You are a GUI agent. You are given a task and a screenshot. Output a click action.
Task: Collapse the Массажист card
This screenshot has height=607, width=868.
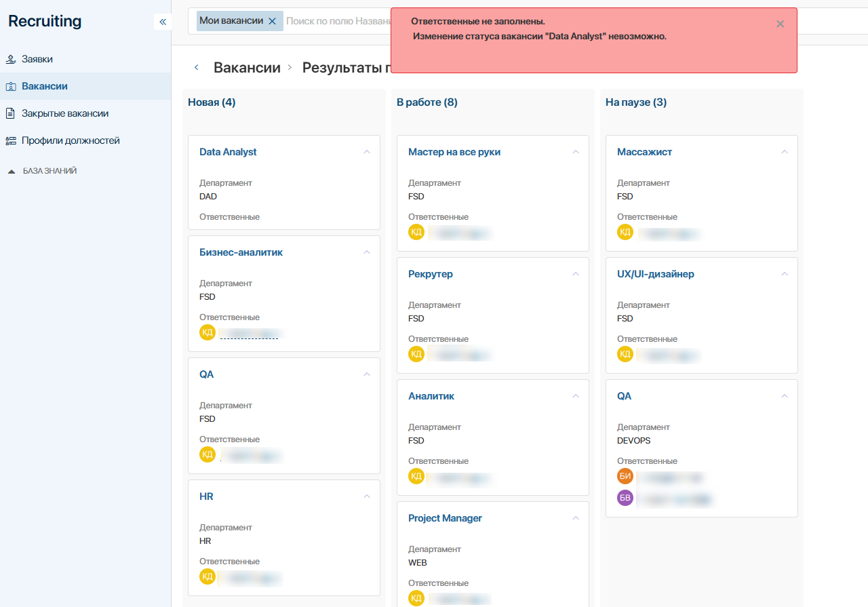coord(785,152)
